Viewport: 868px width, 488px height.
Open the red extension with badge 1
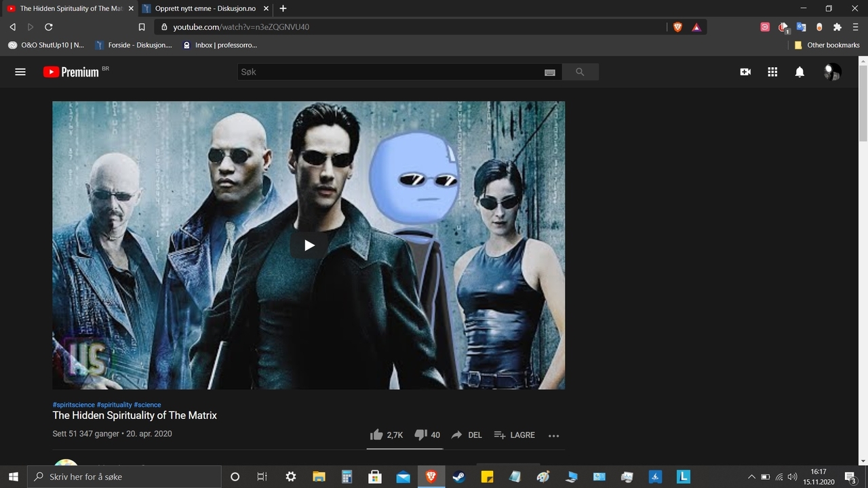click(783, 27)
